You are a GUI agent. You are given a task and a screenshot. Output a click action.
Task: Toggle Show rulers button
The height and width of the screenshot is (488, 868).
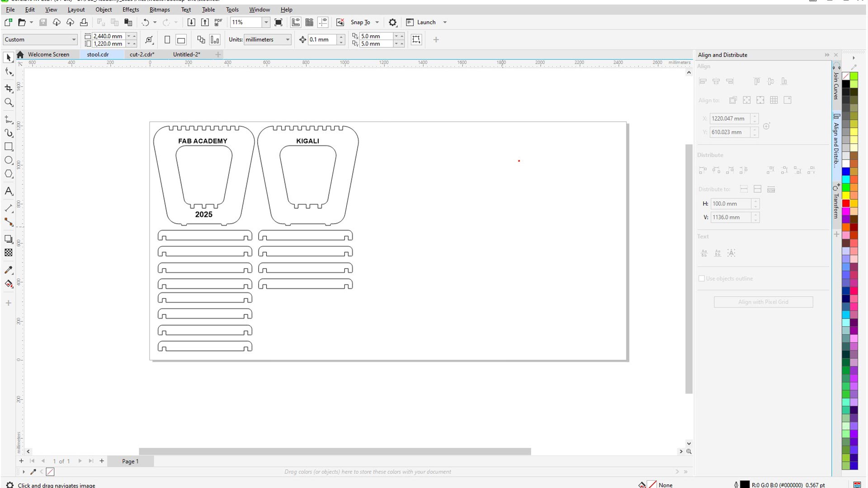click(296, 22)
